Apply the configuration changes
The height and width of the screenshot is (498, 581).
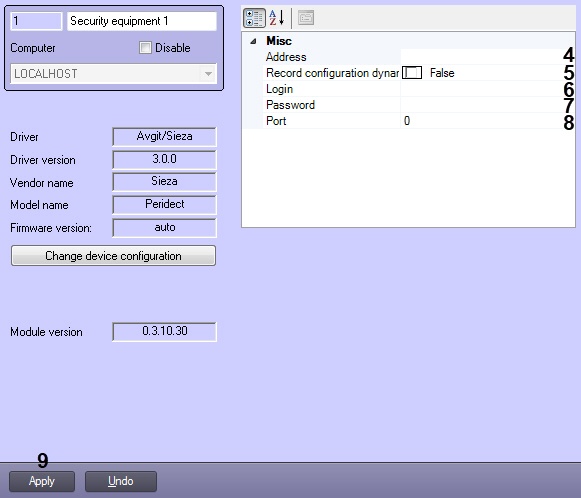click(x=42, y=481)
